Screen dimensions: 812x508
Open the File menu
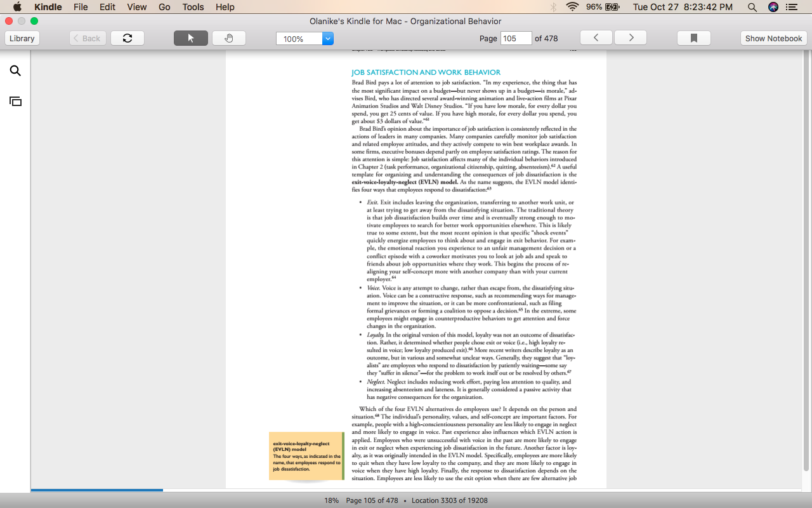tap(81, 7)
